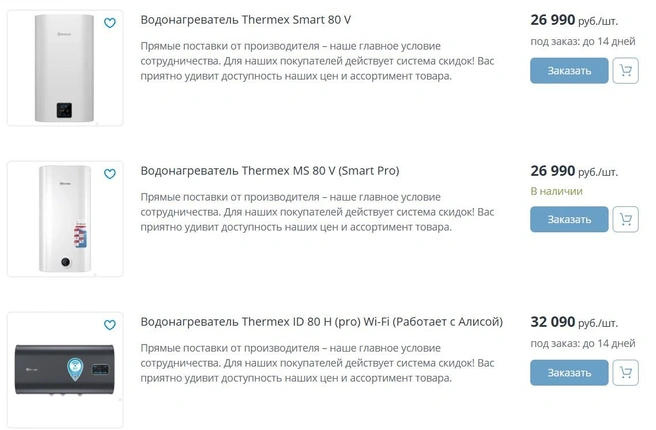Image resolution: width=656 pixels, height=430 pixels.
Task: View Thermex MS 80 V product image
Action: click(x=65, y=219)
